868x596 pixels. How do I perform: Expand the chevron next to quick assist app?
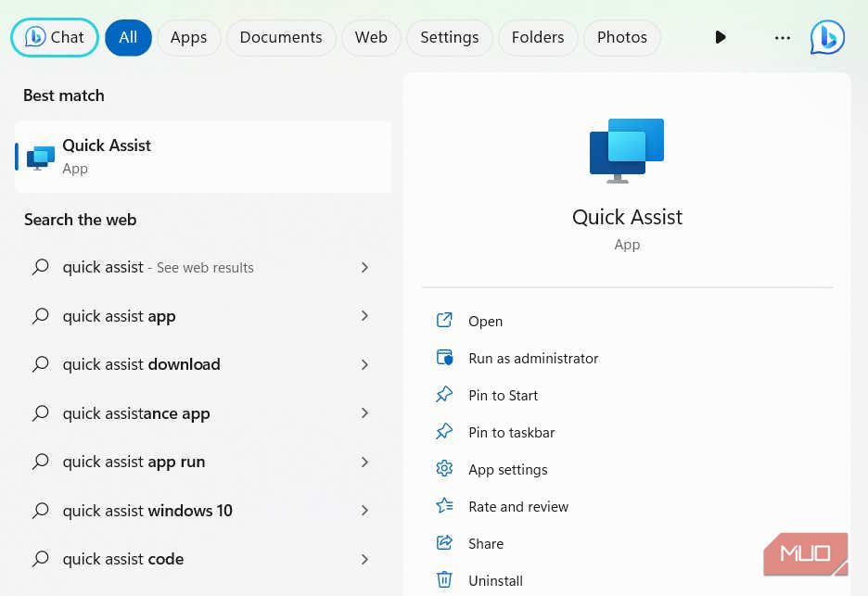[x=364, y=315]
